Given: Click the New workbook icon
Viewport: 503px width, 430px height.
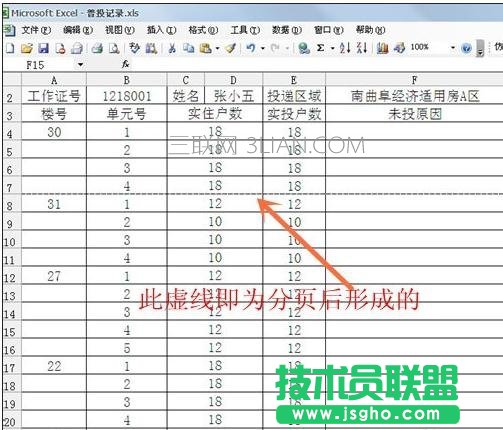Looking at the screenshot, I should point(10,49).
